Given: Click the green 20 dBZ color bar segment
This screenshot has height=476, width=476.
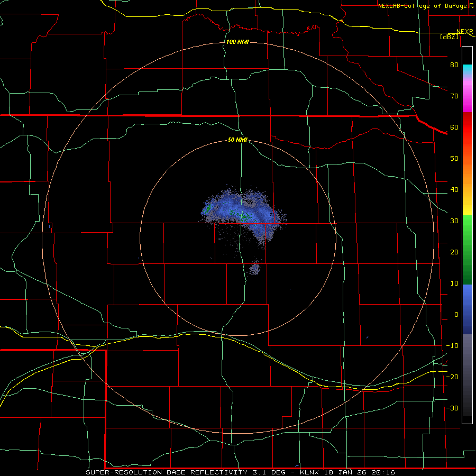Looking at the screenshot, I should pos(467,250).
